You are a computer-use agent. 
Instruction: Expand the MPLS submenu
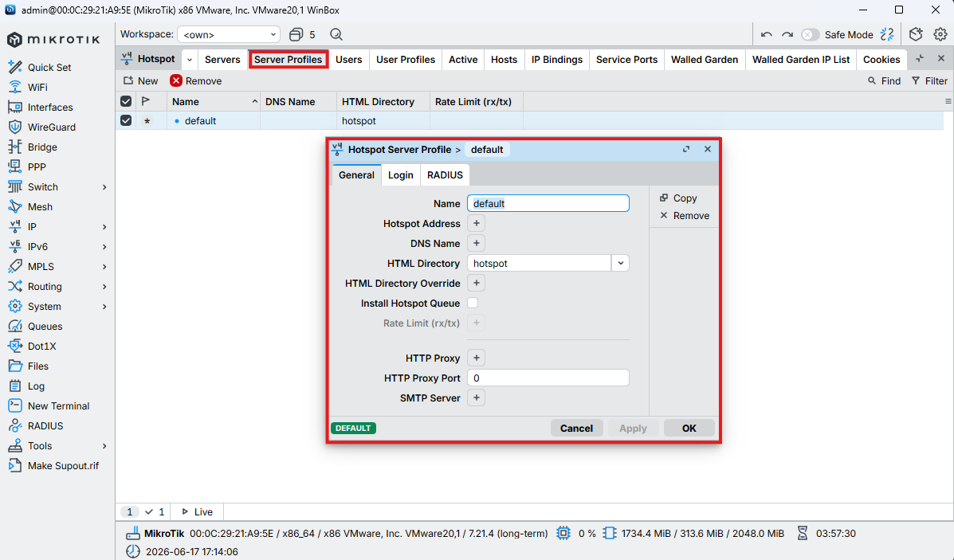coord(104,267)
